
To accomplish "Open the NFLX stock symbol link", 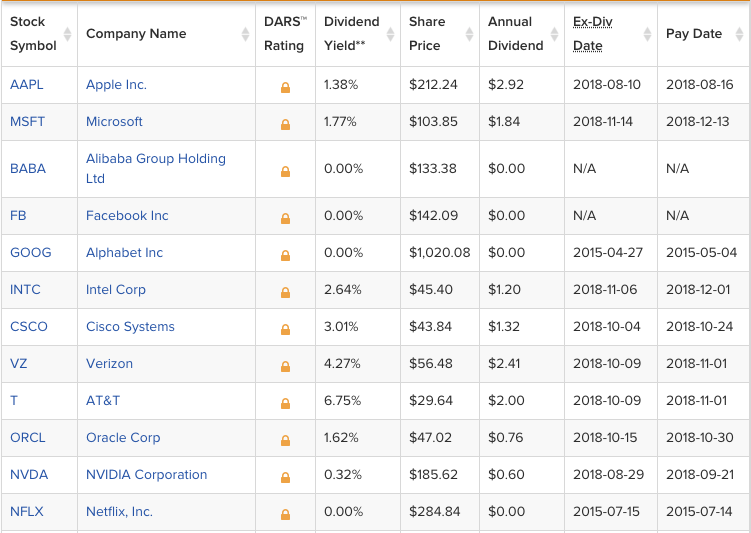I will (27, 511).
